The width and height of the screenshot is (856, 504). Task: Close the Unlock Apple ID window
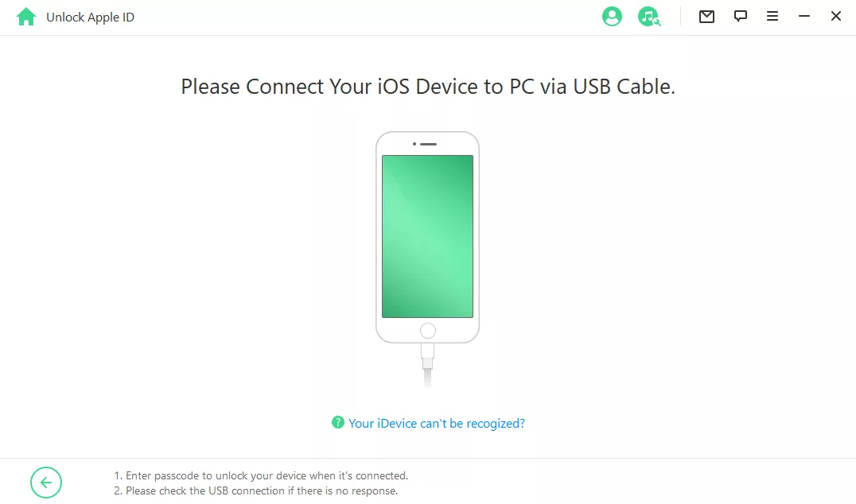pyautogui.click(x=836, y=17)
